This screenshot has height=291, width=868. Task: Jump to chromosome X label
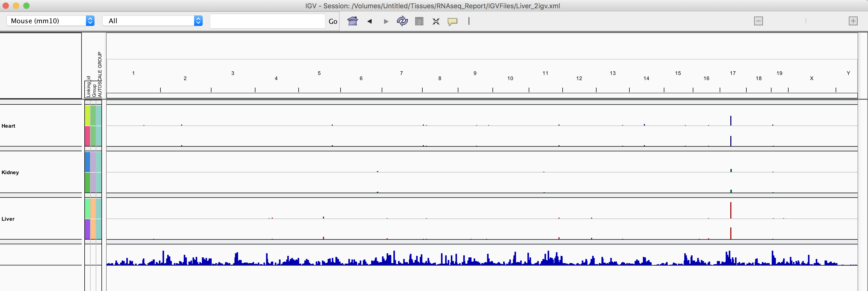pos(812,78)
